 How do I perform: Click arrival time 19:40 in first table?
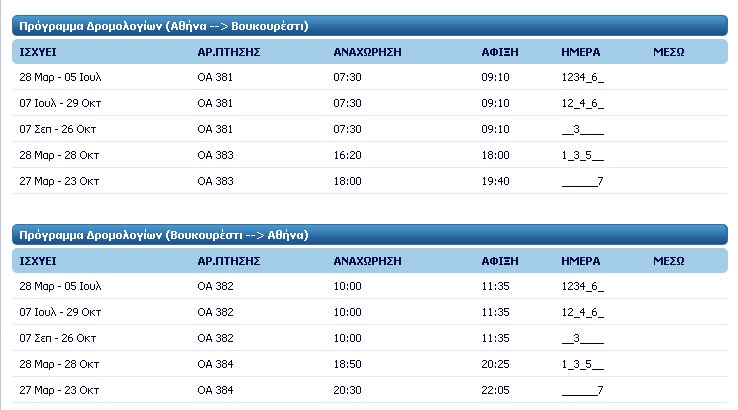(495, 181)
